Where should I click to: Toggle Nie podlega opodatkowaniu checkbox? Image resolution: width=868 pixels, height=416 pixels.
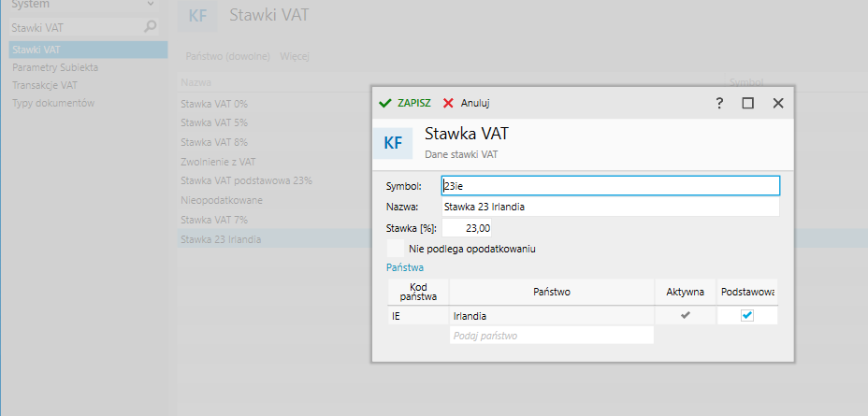coord(395,249)
